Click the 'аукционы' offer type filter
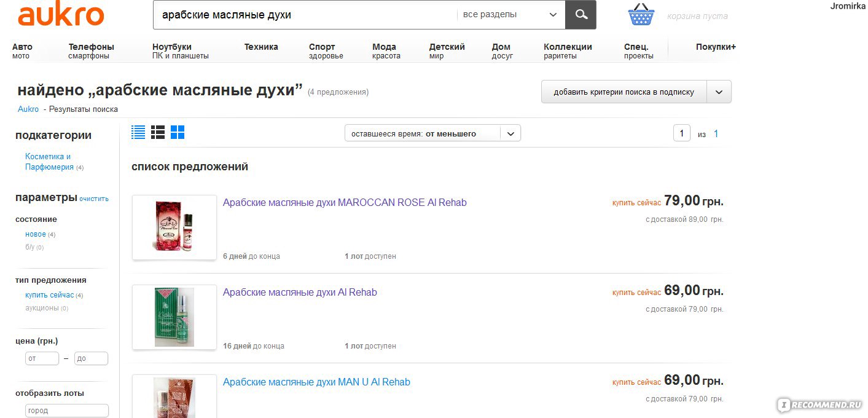Viewport: 868px width, 418px height. pos(42,308)
